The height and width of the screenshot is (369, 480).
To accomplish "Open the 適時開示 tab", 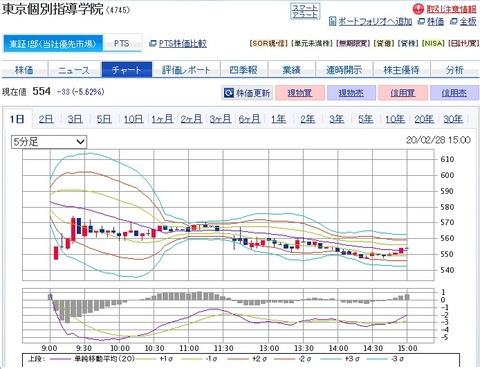I will click(344, 70).
